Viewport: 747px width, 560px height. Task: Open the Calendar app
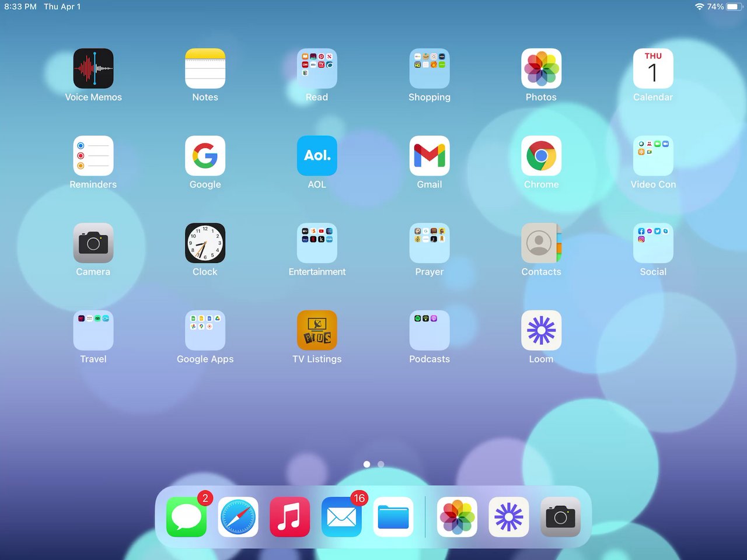[x=653, y=68]
